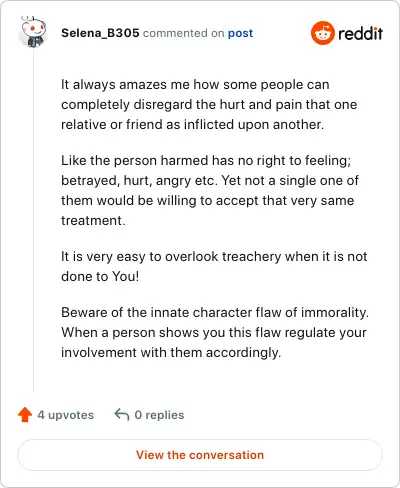
Task: Click the line "done to You!"
Action: 100,276
